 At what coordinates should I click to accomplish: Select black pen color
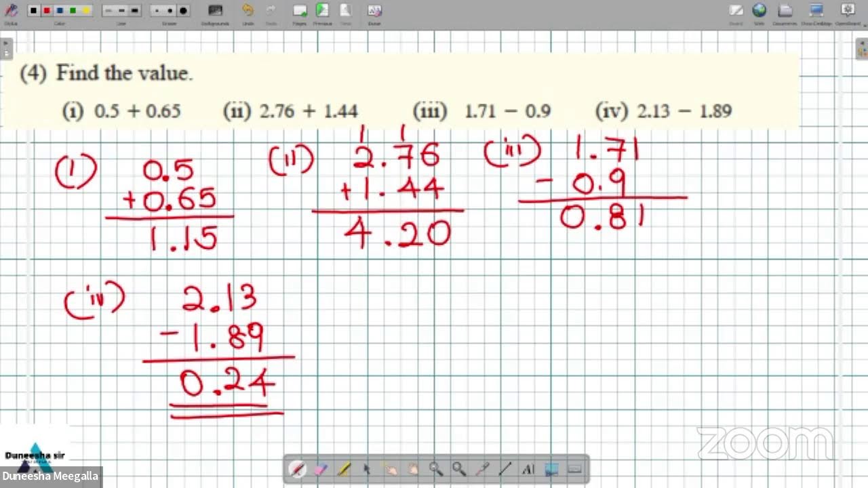point(33,11)
